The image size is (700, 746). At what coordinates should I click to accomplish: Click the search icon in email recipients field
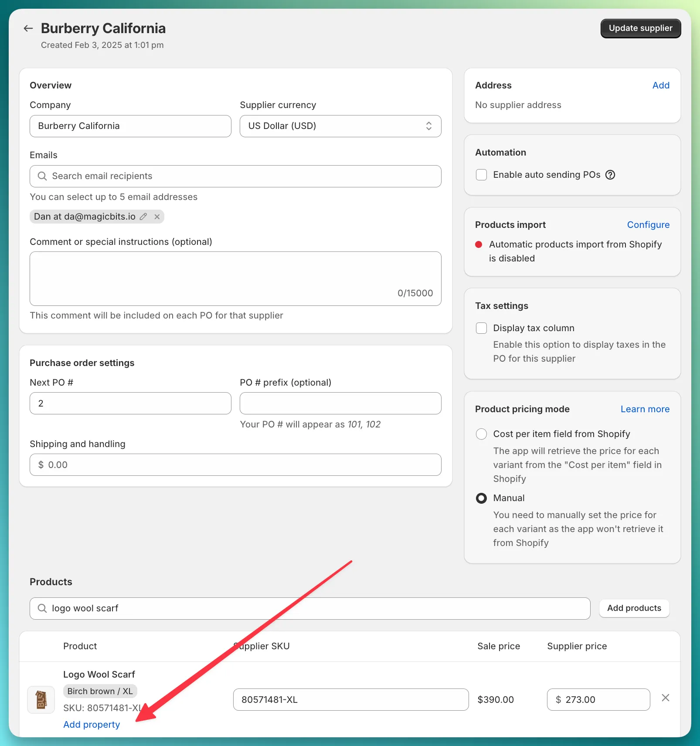point(42,176)
